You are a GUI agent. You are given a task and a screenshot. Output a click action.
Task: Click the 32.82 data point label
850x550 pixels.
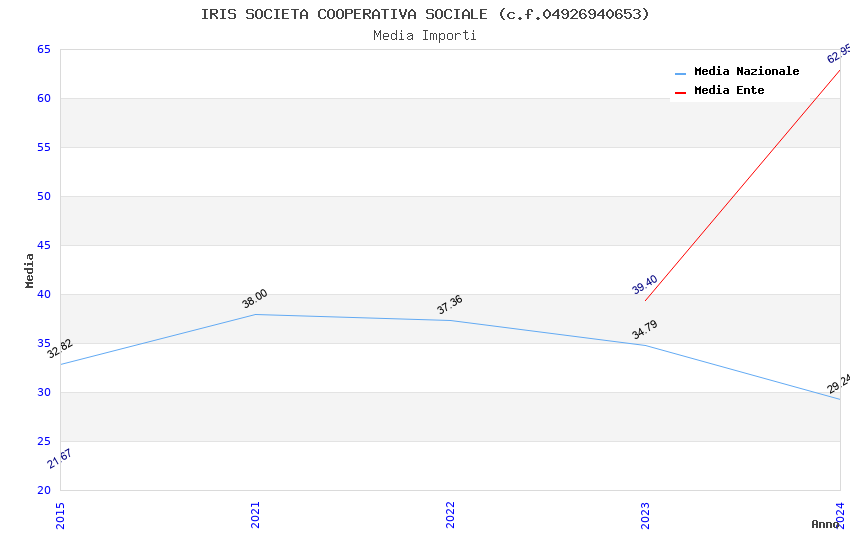[x=60, y=349]
